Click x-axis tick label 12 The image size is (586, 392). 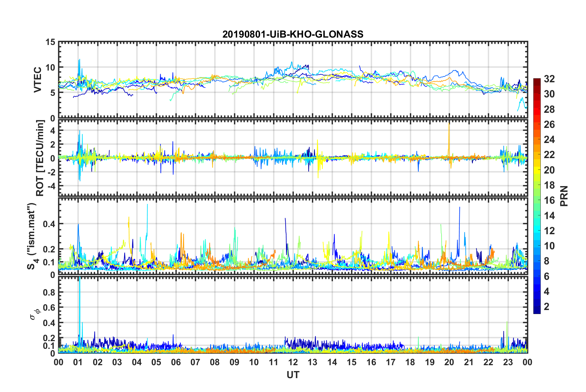293,362
